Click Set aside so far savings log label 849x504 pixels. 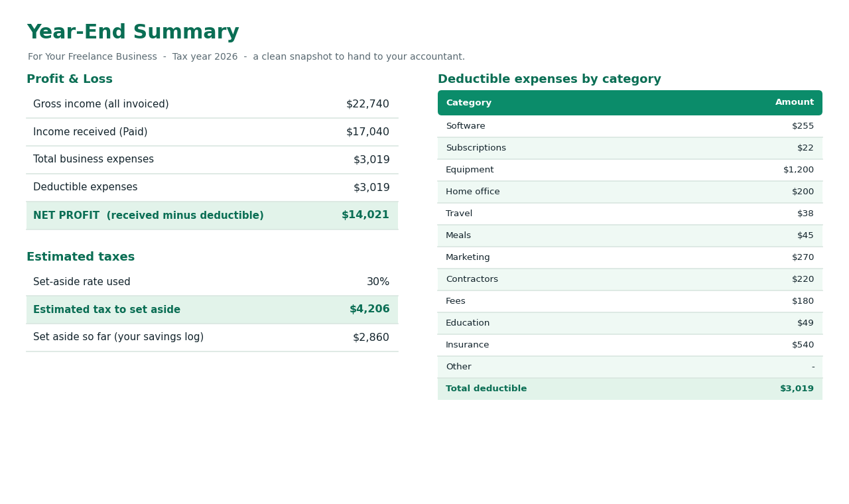118,338
